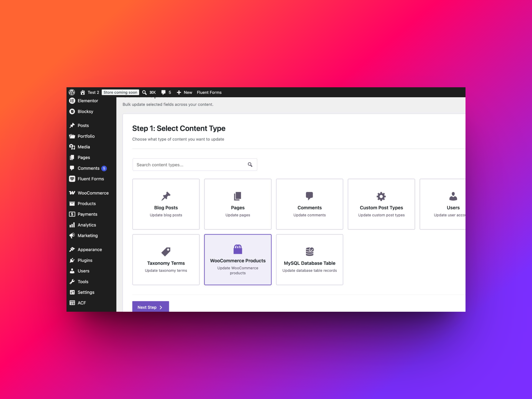Click the Store coming soon badge

pyautogui.click(x=120, y=92)
